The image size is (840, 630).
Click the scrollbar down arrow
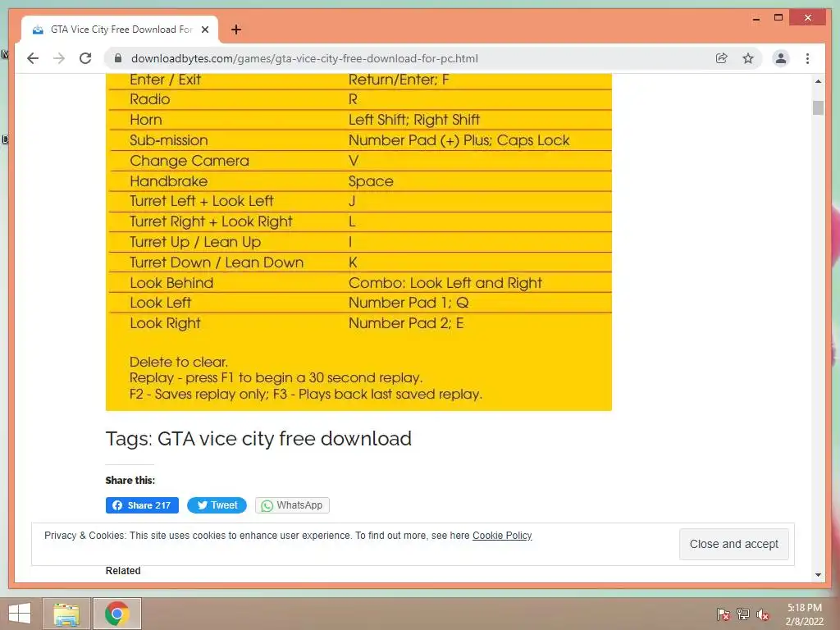tap(818, 575)
